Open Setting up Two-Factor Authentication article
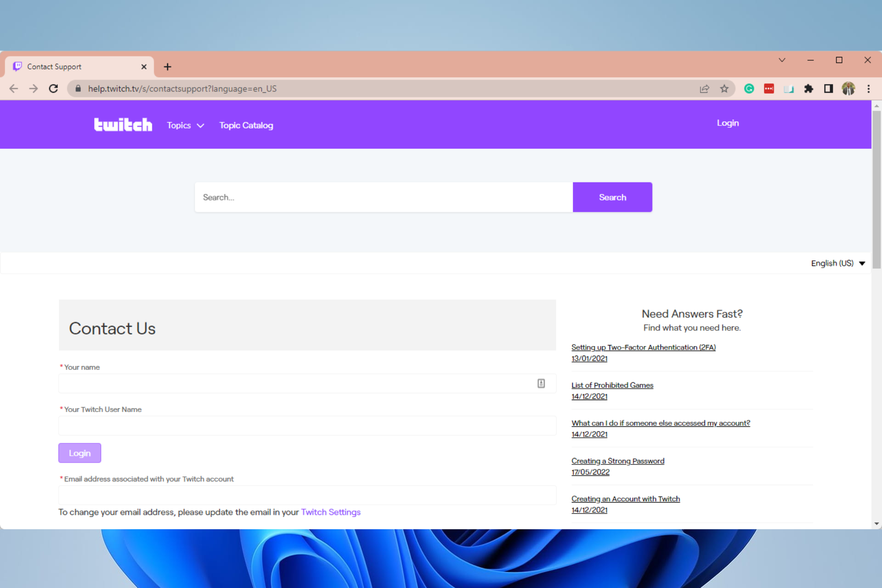 643,347
